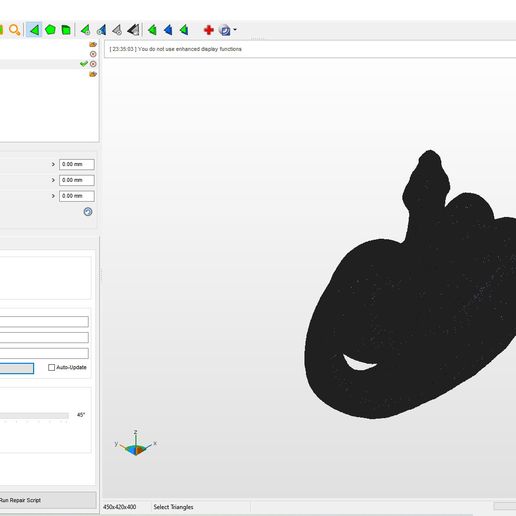Click the 45° slider value label
This screenshot has width=516, height=516.
[81, 415]
